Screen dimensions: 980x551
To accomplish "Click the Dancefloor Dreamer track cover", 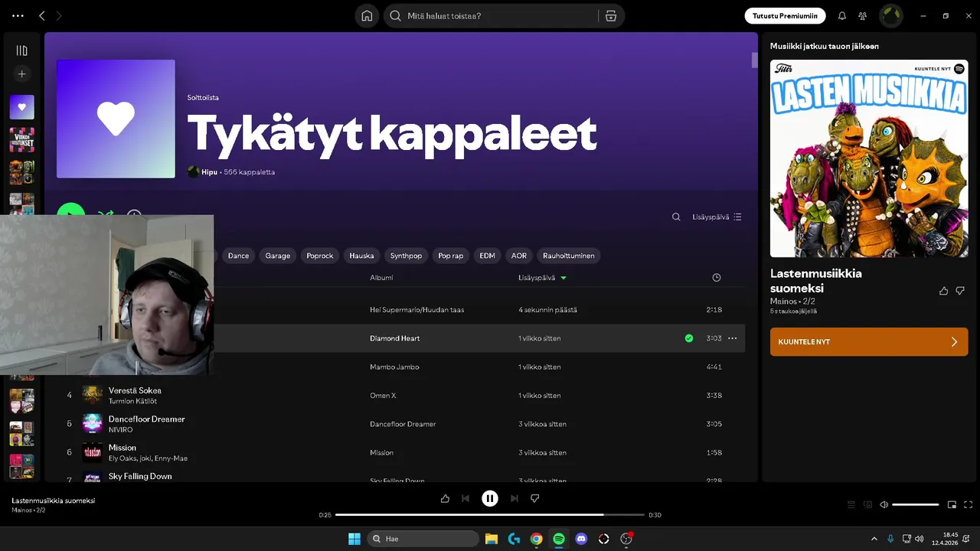I will tap(92, 424).
